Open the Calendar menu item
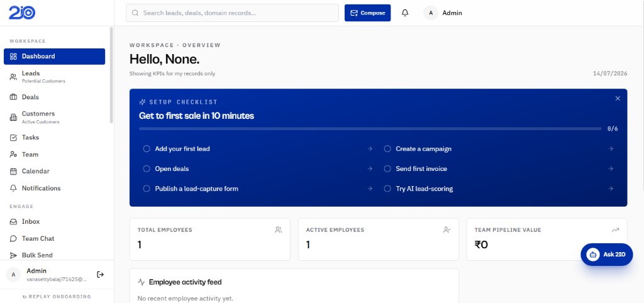This screenshot has width=644, height=303. click(x=54, y=171)
